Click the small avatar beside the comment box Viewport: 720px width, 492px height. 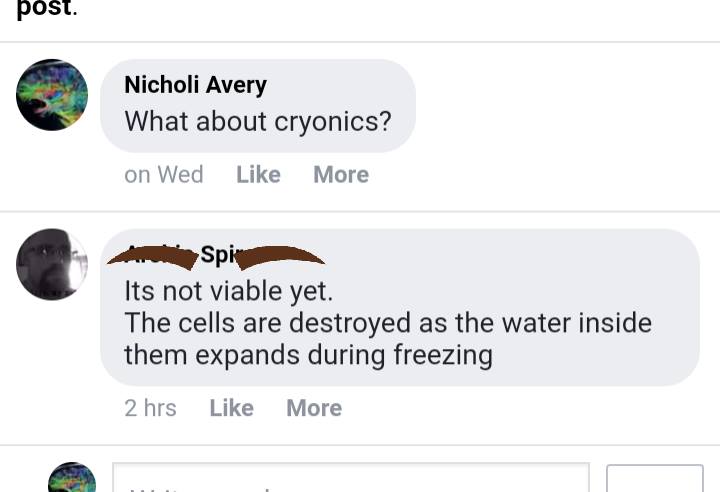pyautogui.click(x=72, y=478)
